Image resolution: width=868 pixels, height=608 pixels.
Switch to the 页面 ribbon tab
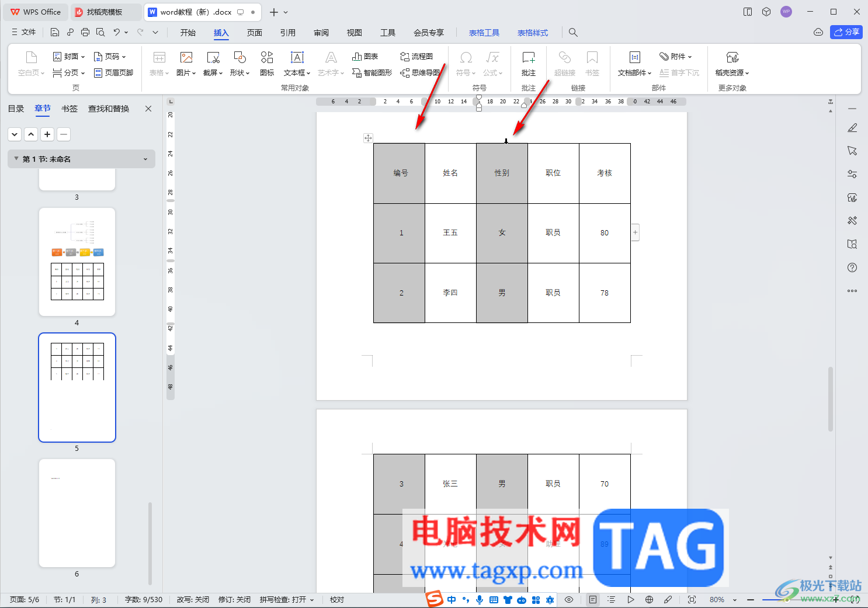pos(255,33)
